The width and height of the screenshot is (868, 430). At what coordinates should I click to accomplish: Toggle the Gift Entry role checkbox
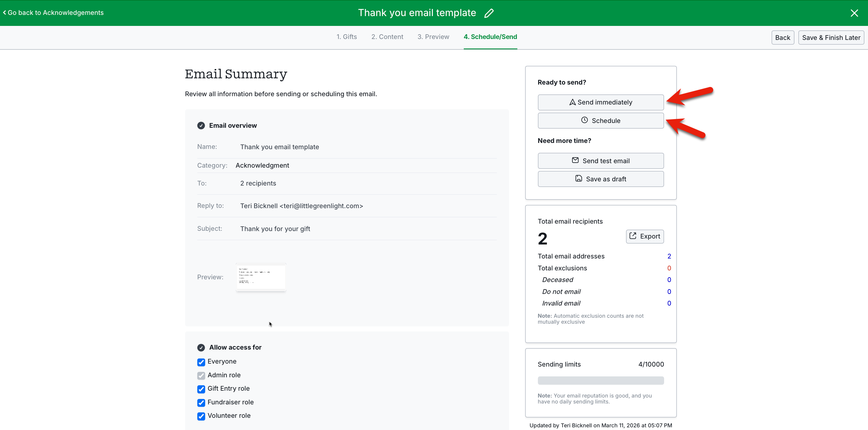tap(201, 389)
